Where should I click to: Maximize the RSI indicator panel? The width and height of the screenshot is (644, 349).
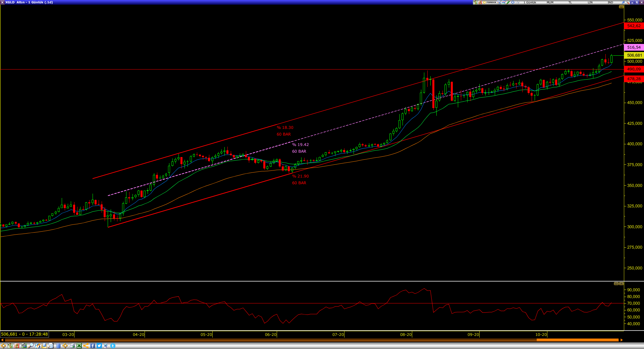tap(616, 284)
